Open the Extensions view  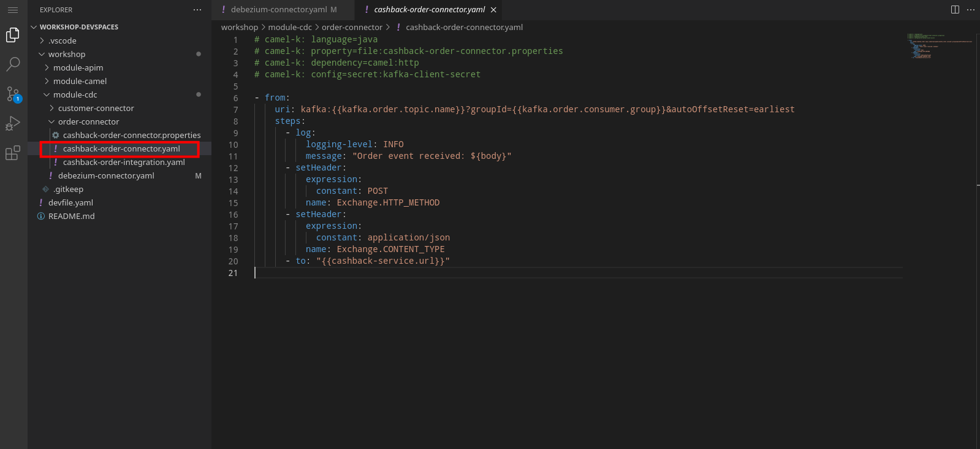click(x=13, y=153)
